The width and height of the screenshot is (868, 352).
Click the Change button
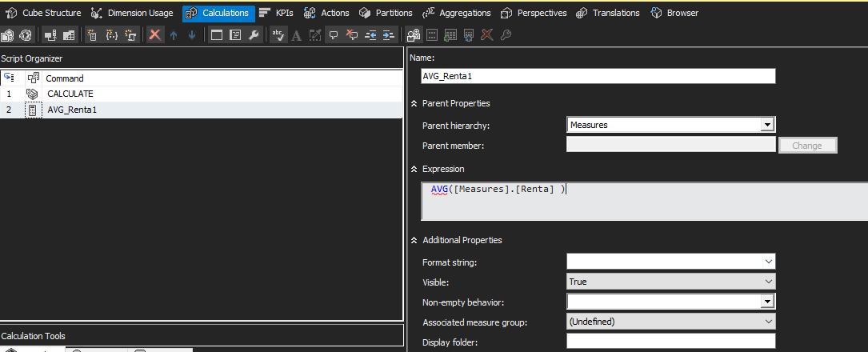(x=807, y=146)
